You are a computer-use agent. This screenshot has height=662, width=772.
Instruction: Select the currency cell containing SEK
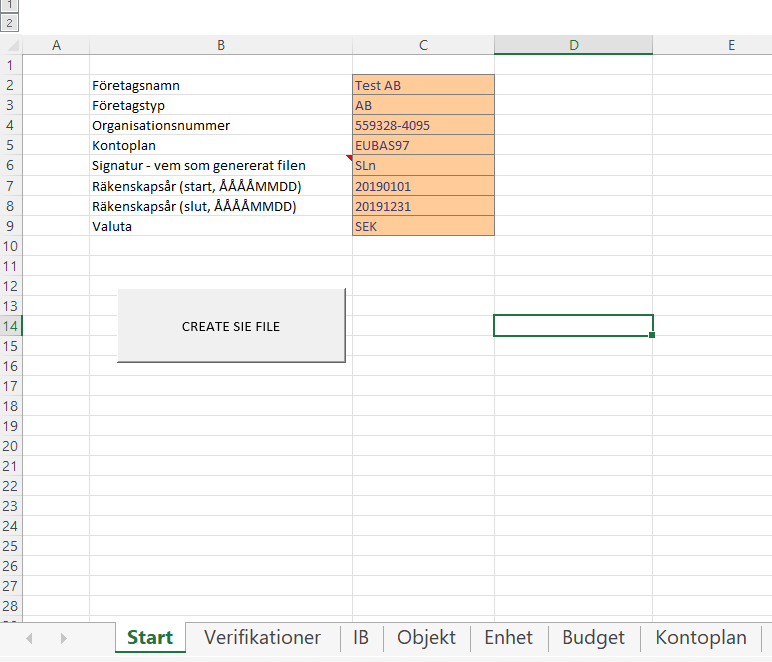[423, 226]
